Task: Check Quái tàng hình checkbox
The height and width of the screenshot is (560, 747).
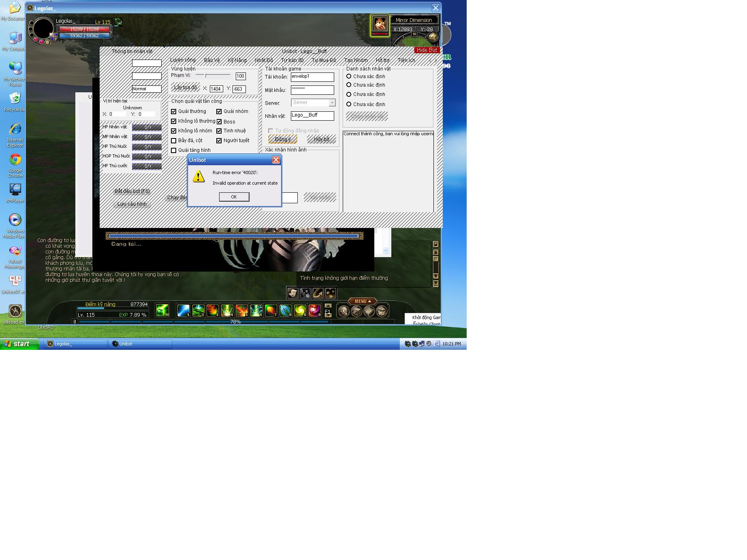Action: [x=174, y=150]
